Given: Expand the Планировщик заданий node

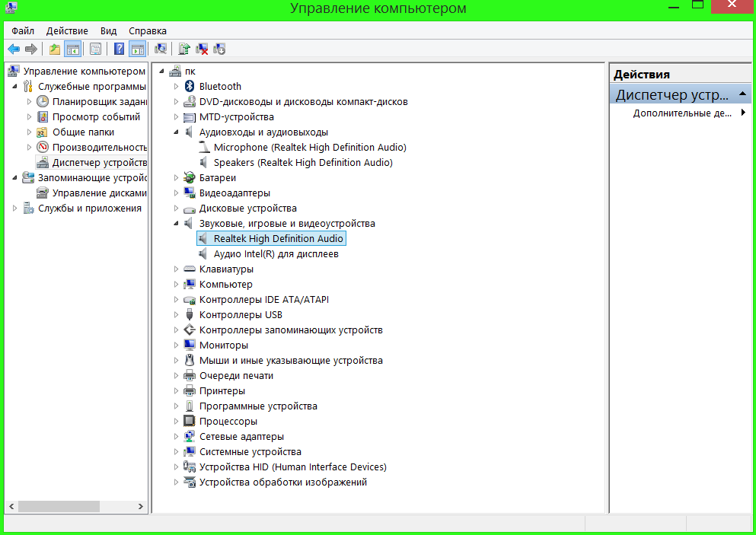Looking at the screenshot, I should (30, 102).
